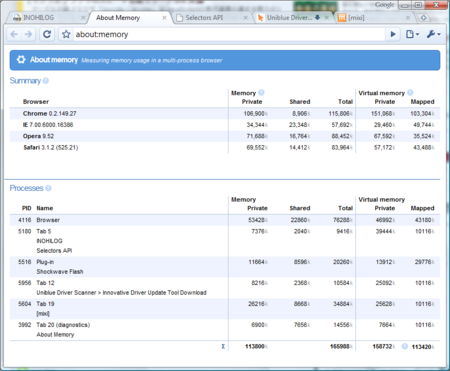The height and width of the screenshot is (371, 450).
Task: Click Tab 19 process name
Action: (45, 304)
